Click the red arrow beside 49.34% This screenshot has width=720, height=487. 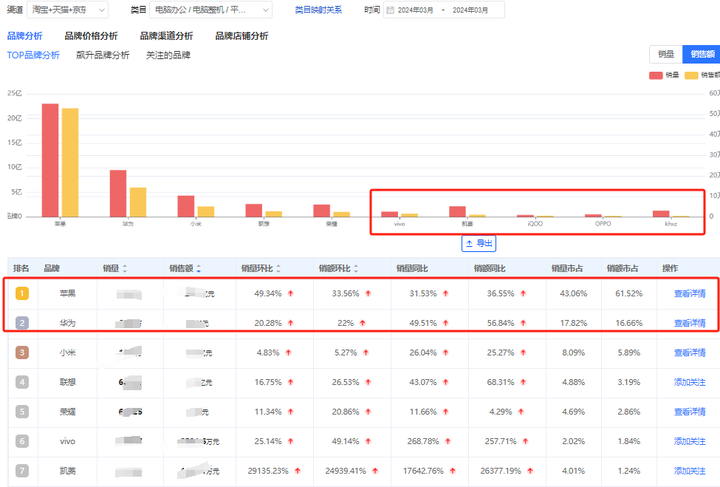click(x=290, y=294)
